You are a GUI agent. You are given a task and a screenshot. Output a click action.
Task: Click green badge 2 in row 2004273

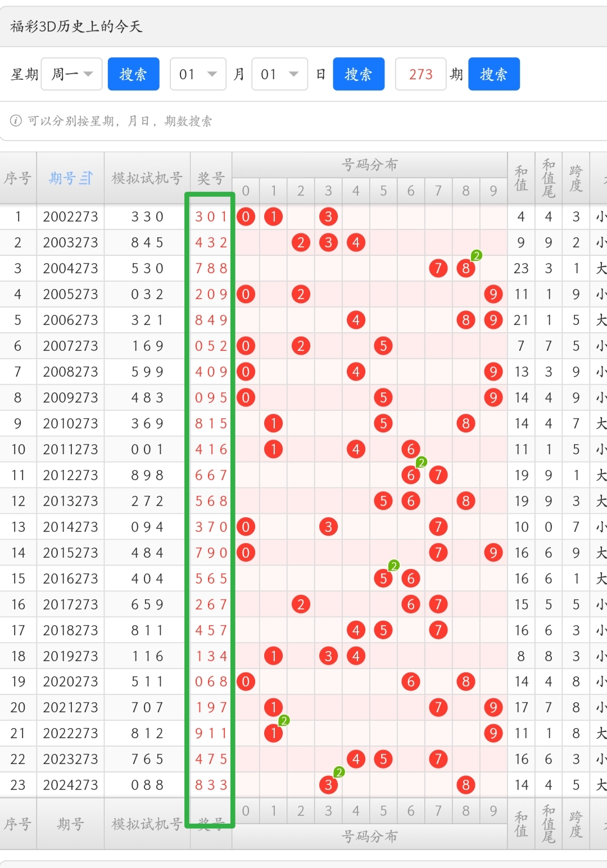477,256
